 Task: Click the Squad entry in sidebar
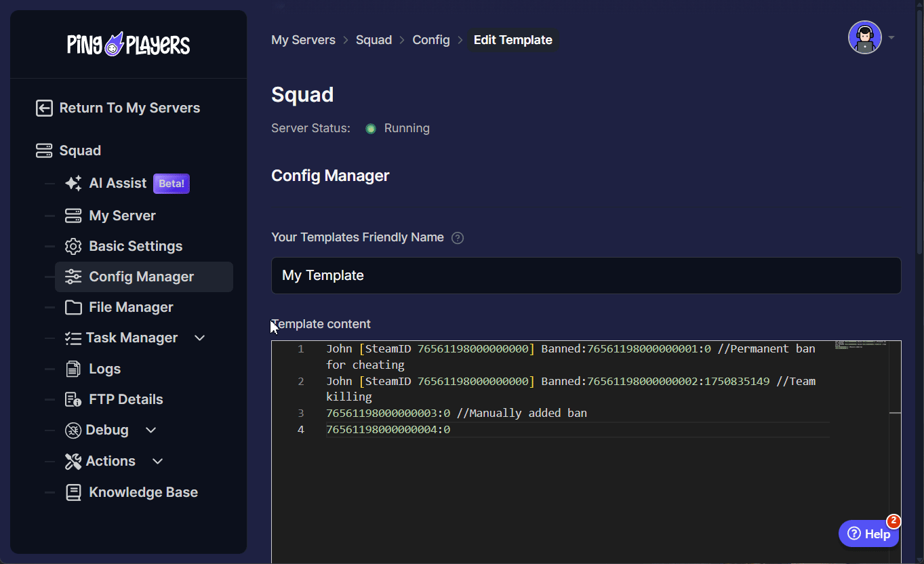(x=80, y=150)
